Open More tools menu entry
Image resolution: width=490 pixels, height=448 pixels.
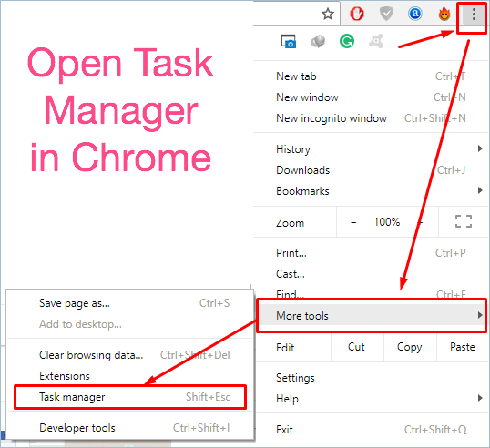(x=372, y=316)
